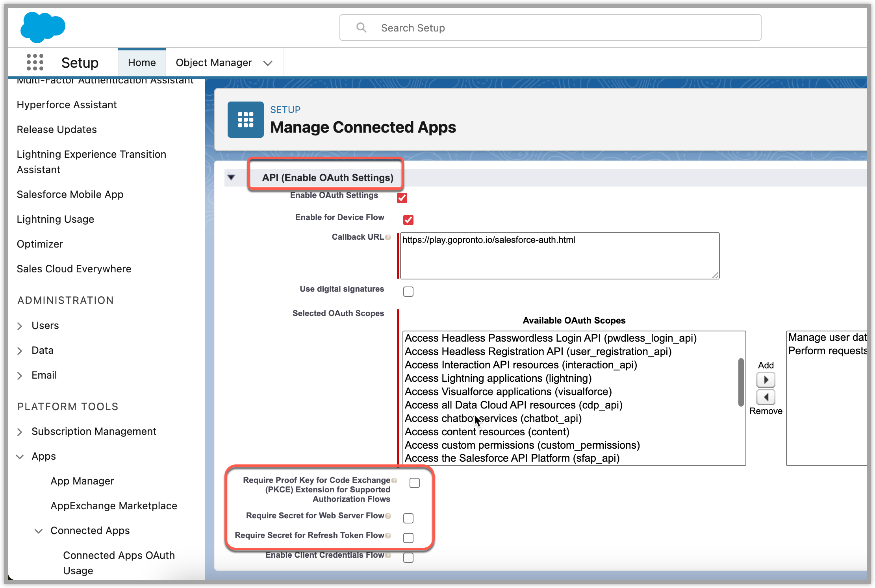This screenshot has height=588, width=875.
Task: Disable the Enable for Device Flow checkbox
Action: tap(408, 220)
